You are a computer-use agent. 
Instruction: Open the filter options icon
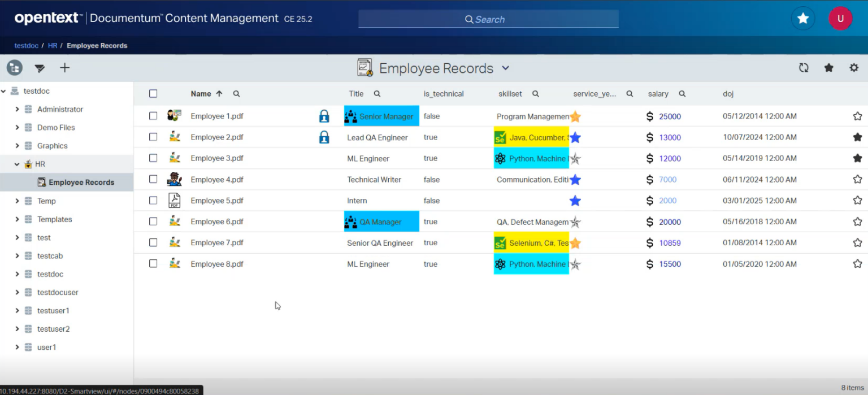click(x=40, y=68)
